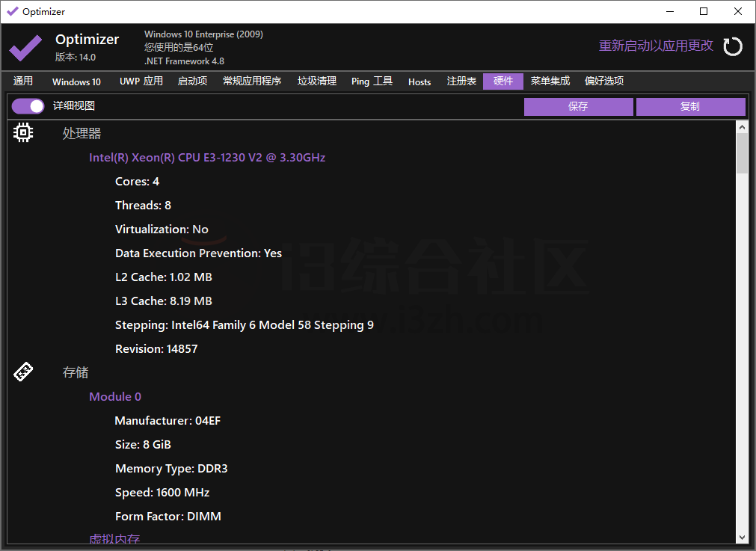Click the '您使用的是64位' text
The height and width of the screenshot is (551, 756).
coord(179,47)
